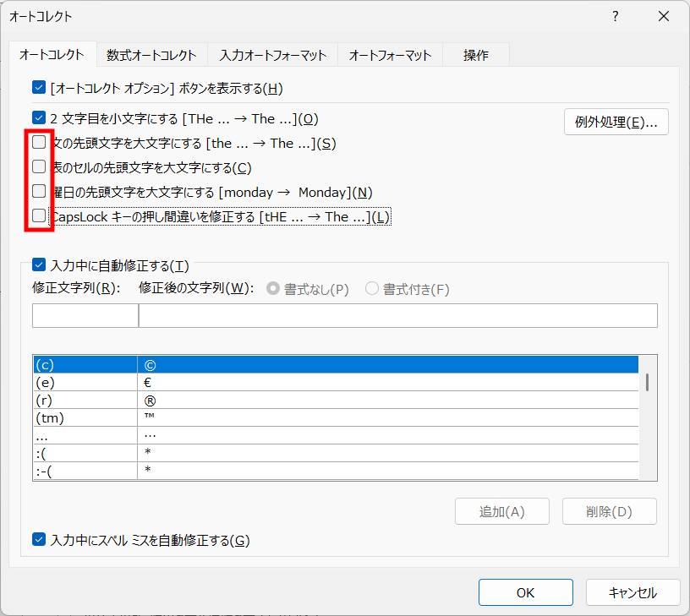Click the help question mark icon

tap(616, 17)
